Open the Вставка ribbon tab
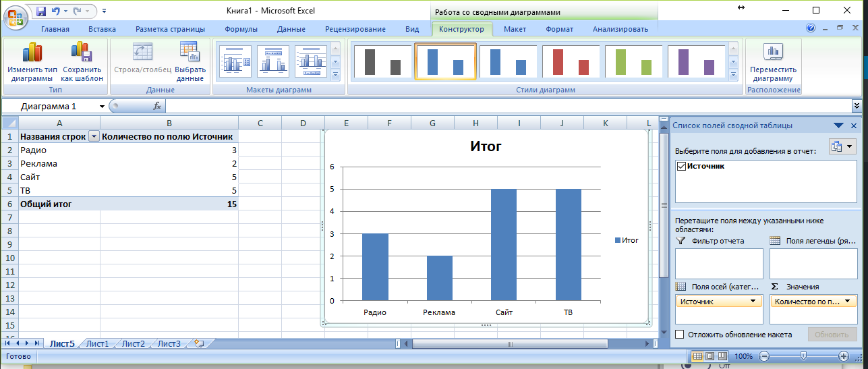 [x=102, y=29]
